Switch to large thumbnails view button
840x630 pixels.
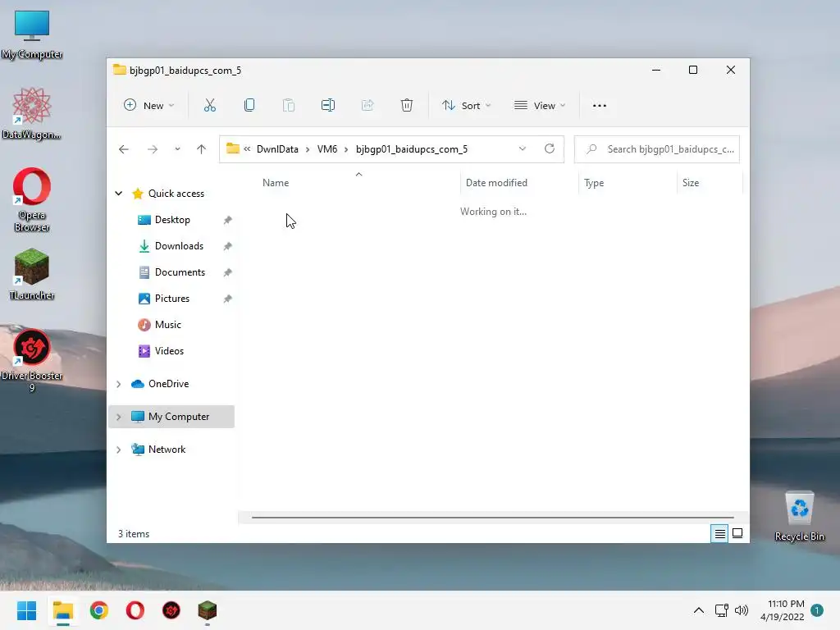point(737,533)
